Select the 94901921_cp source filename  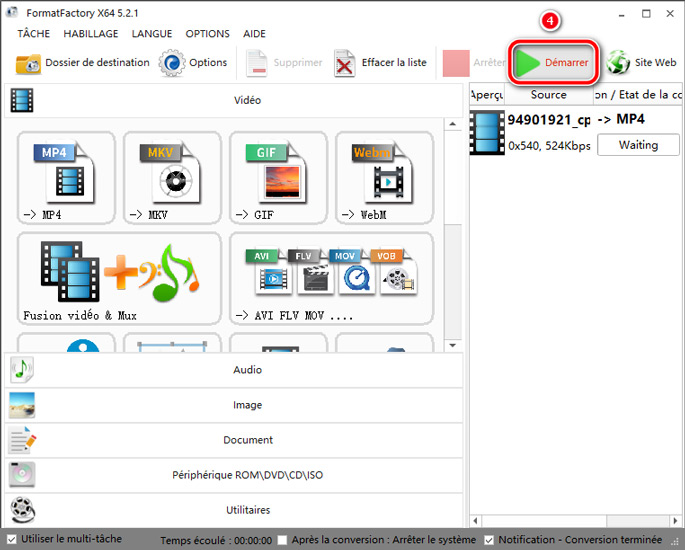(x=549, y=119)
